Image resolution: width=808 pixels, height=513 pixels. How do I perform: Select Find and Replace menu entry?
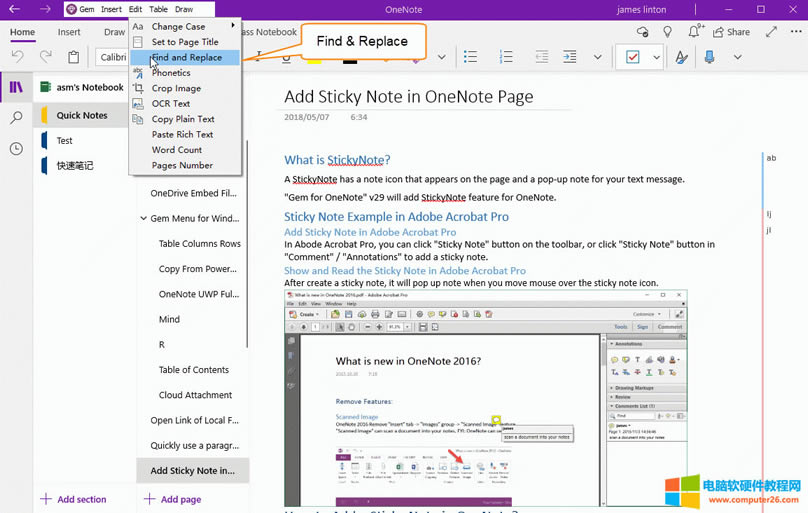pos(186,58)
